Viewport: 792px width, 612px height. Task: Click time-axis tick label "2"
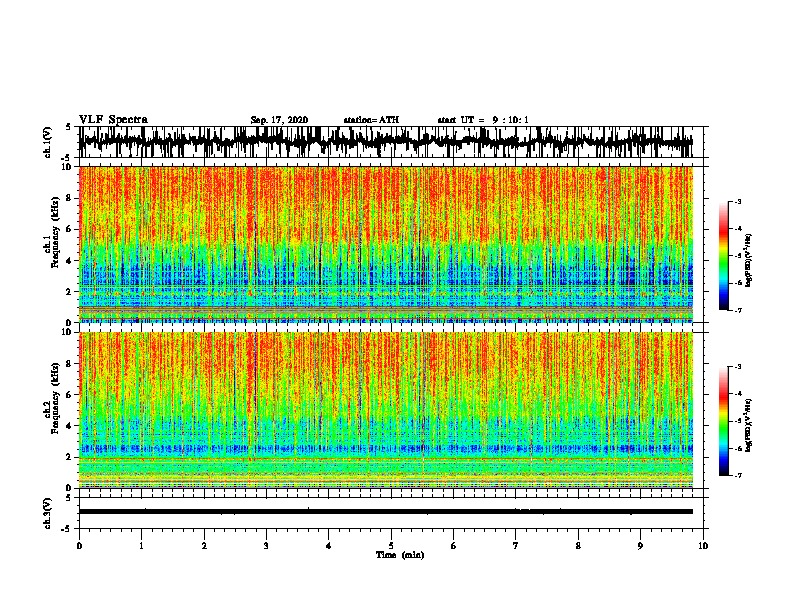click(204, 546)
